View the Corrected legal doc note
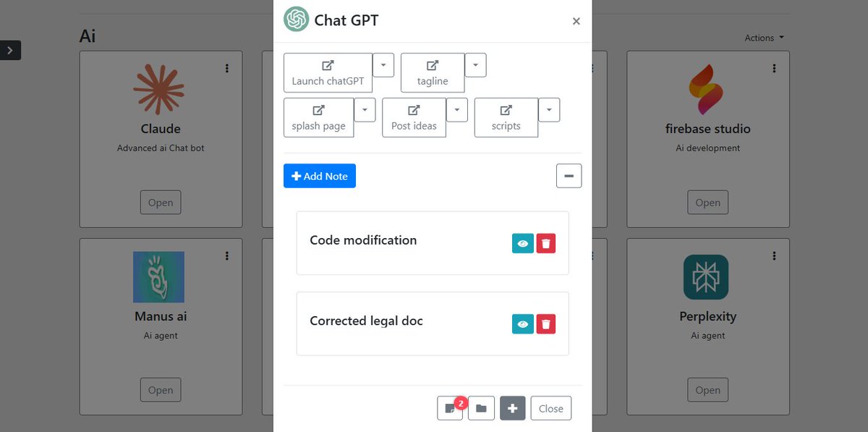 523,323
